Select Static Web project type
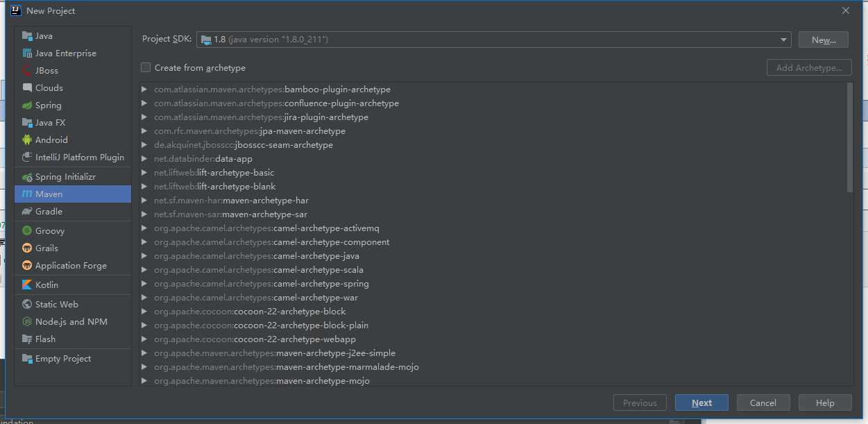 coord(73,305)
